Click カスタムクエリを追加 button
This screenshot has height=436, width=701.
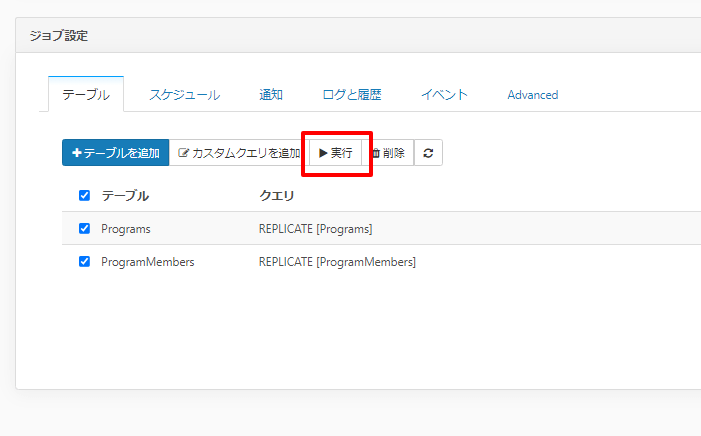(x=239, y=153)
